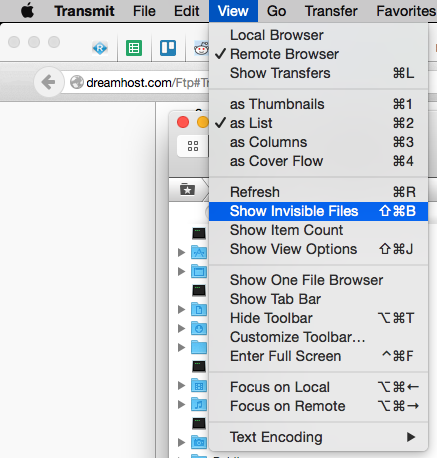
Task: Expand the Downloads folder disclosure triangle
Action: (181, 329)
